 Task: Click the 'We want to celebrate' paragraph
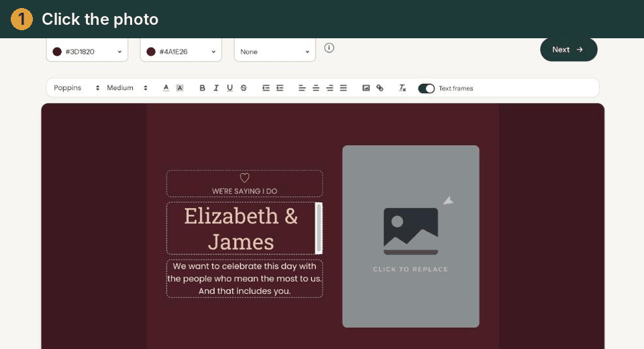[244, 279]
